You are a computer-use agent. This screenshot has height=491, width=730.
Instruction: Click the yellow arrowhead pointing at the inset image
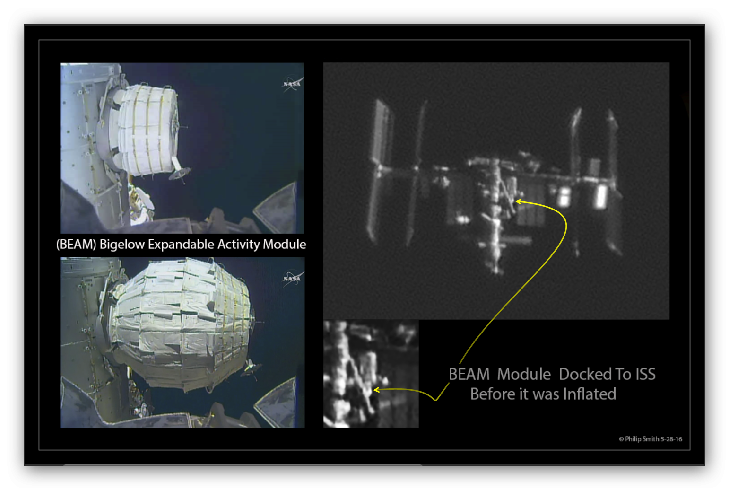[376, 388]
